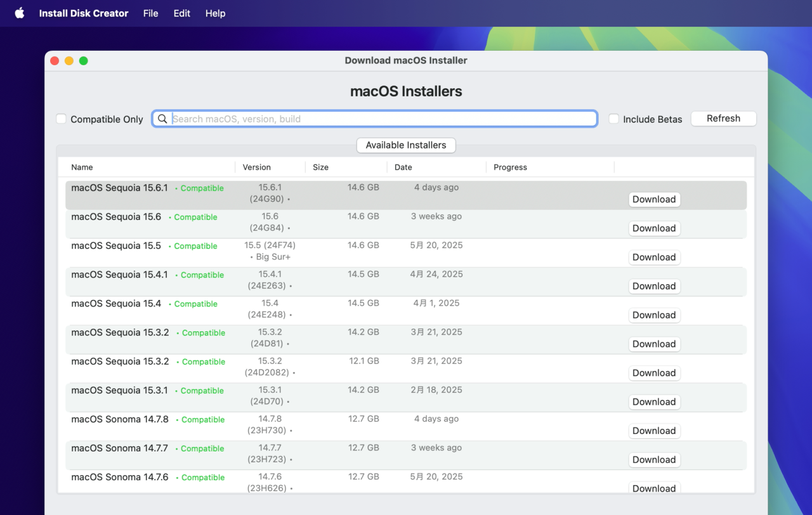
Task: Download macOS Sequoia 15.3.1
Action: point(654,401)
